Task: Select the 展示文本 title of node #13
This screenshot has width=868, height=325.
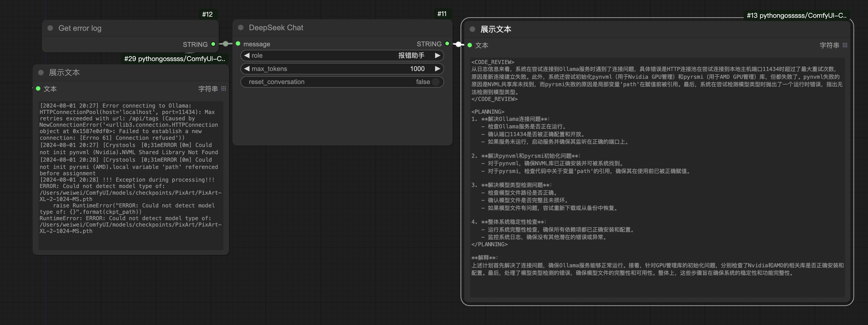Action: point(496,29)
